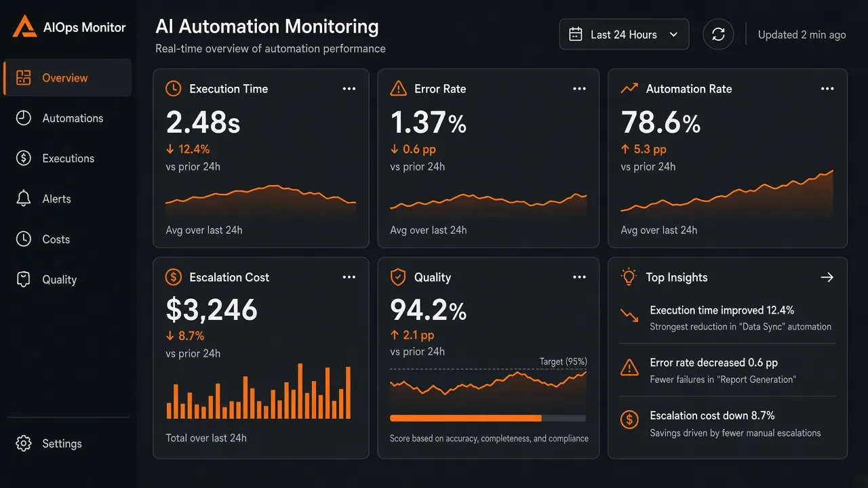Click the 78.6% automation rate value
The width and height of the screenshot is (868, 488).
point(661,123)
